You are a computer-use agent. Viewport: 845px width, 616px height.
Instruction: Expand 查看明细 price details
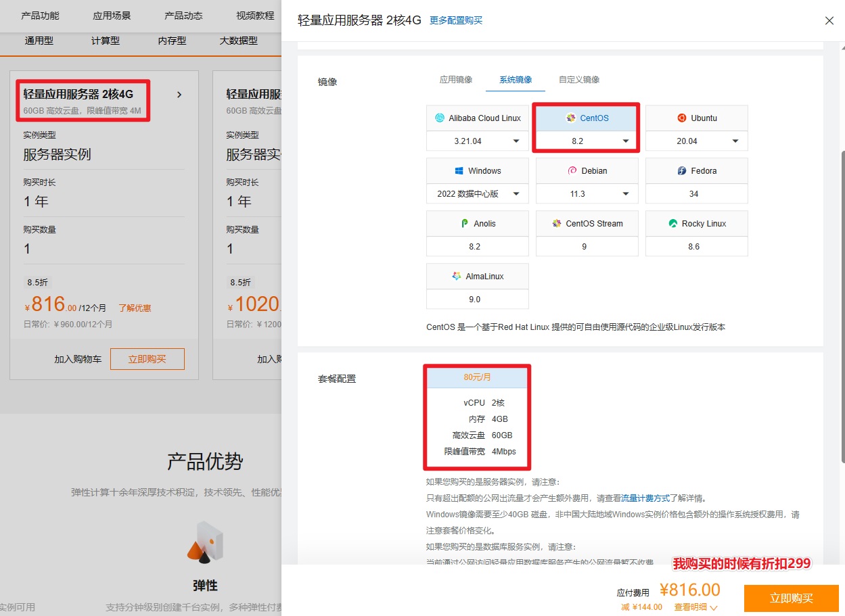coord(695,607)
